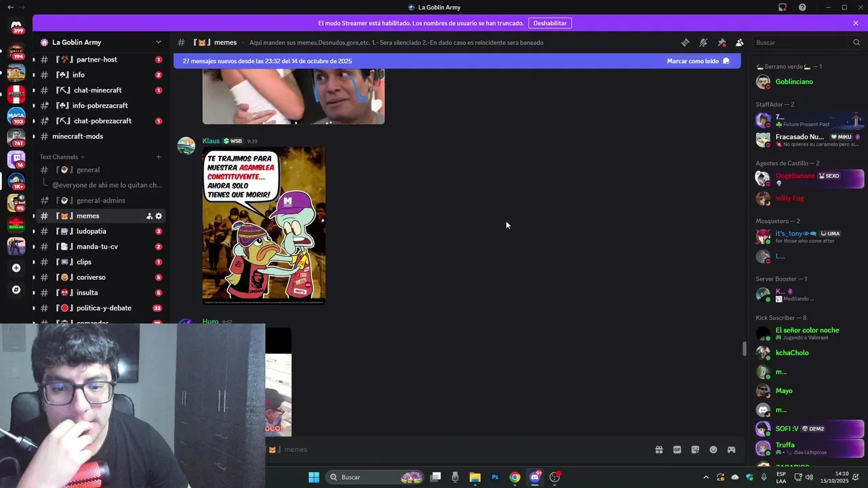
Task: Open Google Chrome from taskbar
Action: pyautogui.click(x=515, y=477)
